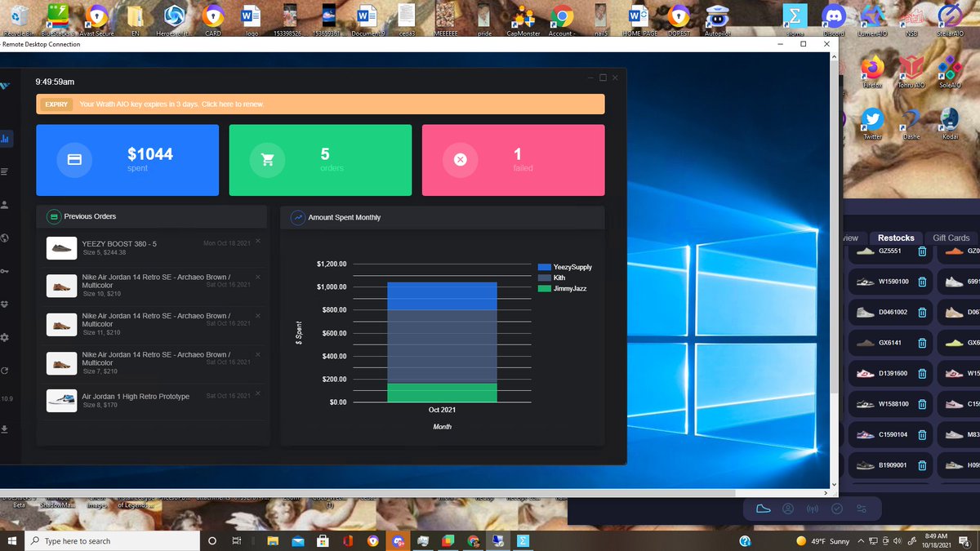Click the Previous Orders header icon
This screenshot has width=980, height=551.
[53, 217]
